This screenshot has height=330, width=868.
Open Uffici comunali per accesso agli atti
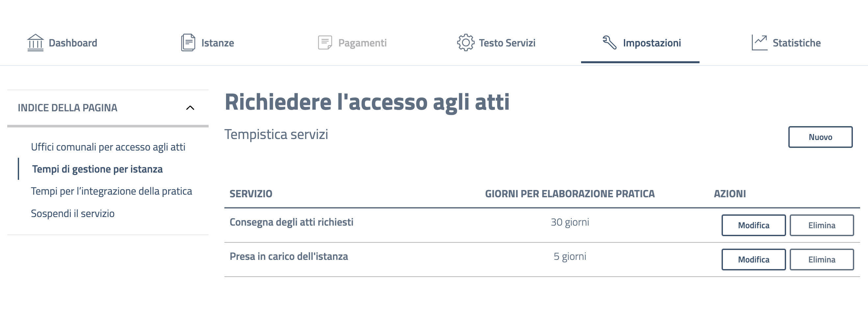click(108, 147)
